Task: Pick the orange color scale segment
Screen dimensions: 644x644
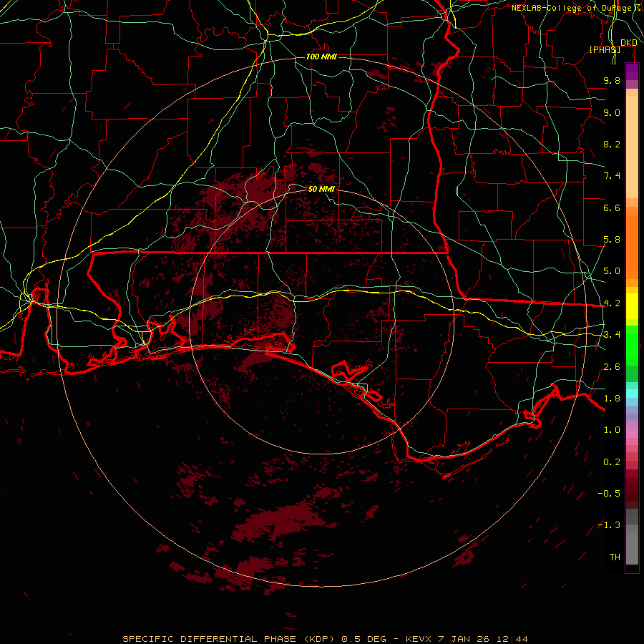Action: click(632, 247)
